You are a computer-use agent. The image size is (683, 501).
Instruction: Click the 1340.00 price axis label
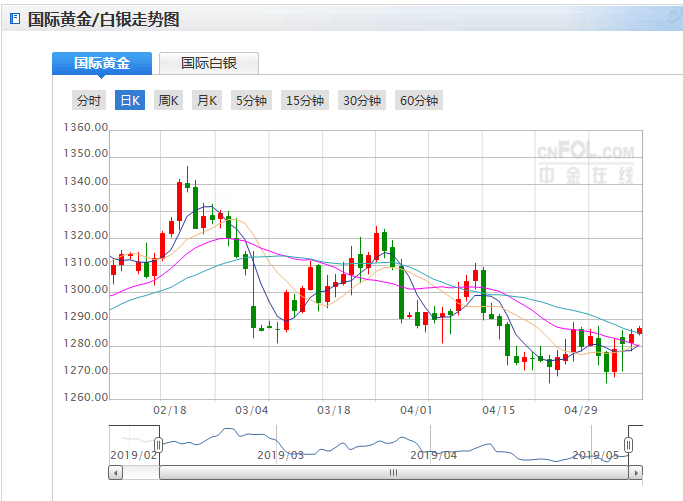pos(86,181)
